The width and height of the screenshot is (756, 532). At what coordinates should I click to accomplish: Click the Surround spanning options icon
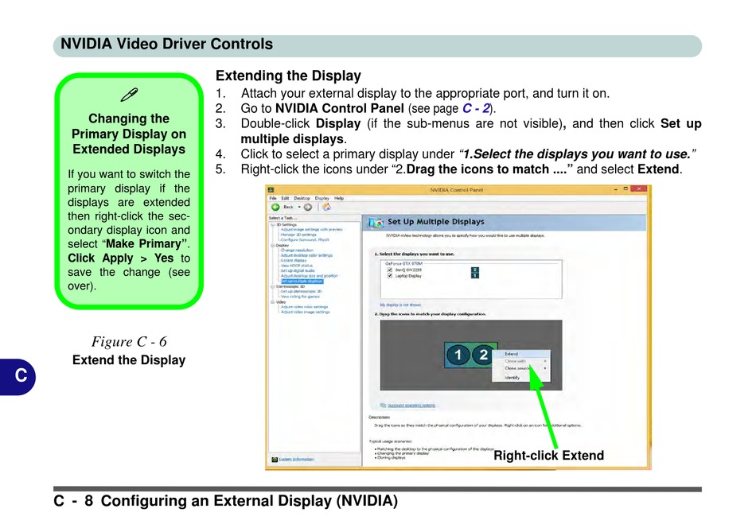tap(383, 406)
